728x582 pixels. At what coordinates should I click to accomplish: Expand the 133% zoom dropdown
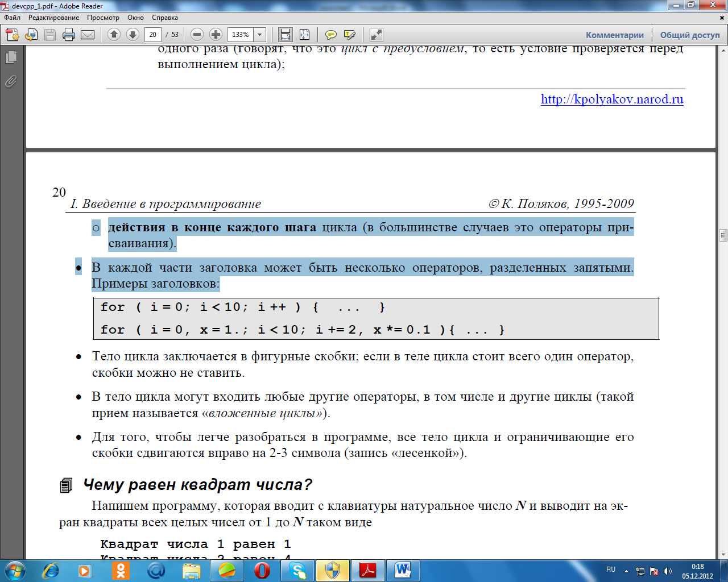[x=260, y=35]
